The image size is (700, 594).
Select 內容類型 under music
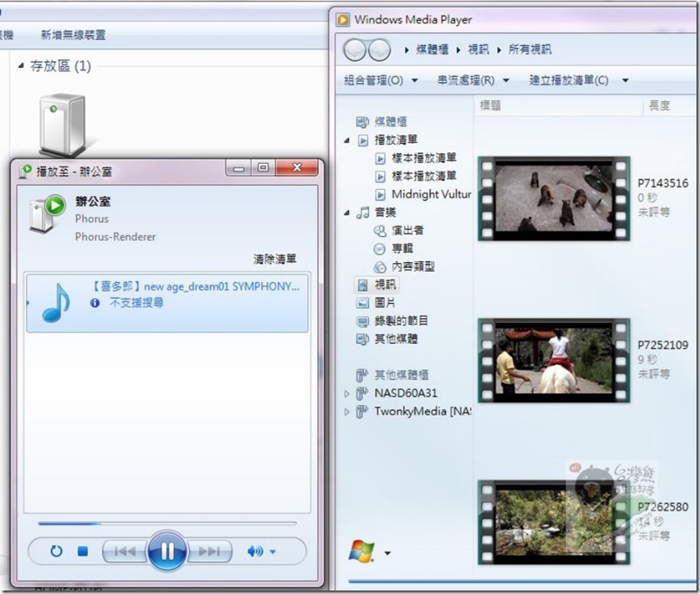pos(413,267)
